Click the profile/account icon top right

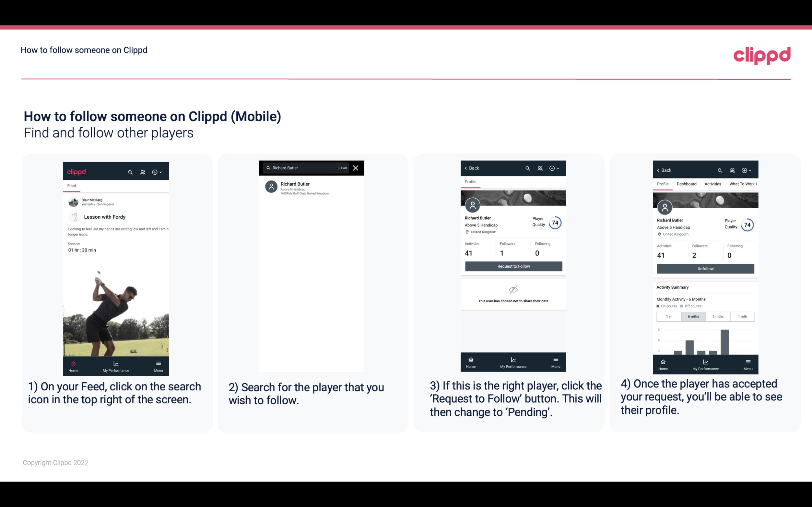click(x=733, y=170)
